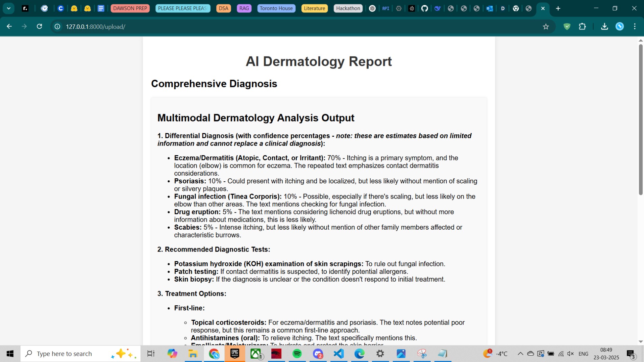The image size is (644, 362).
Task: Open File Explorer from the taskbar
Action: (x=193, y=354)
